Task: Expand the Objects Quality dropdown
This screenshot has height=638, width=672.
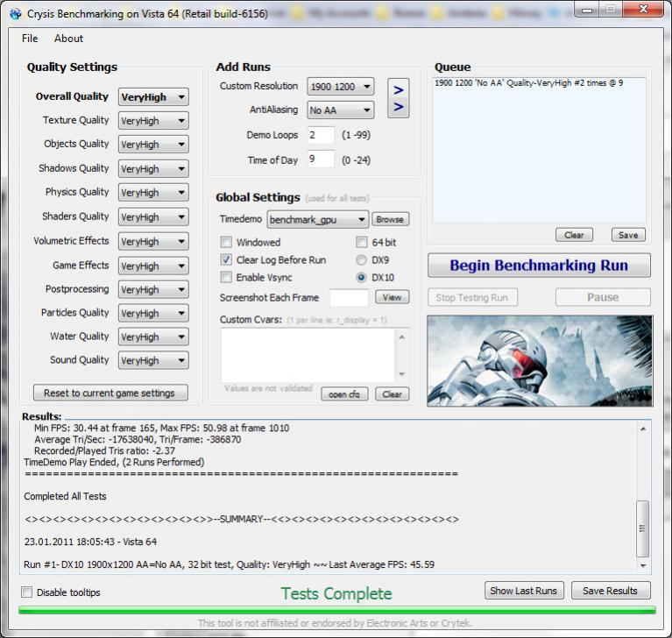Action: coord(153,144)
